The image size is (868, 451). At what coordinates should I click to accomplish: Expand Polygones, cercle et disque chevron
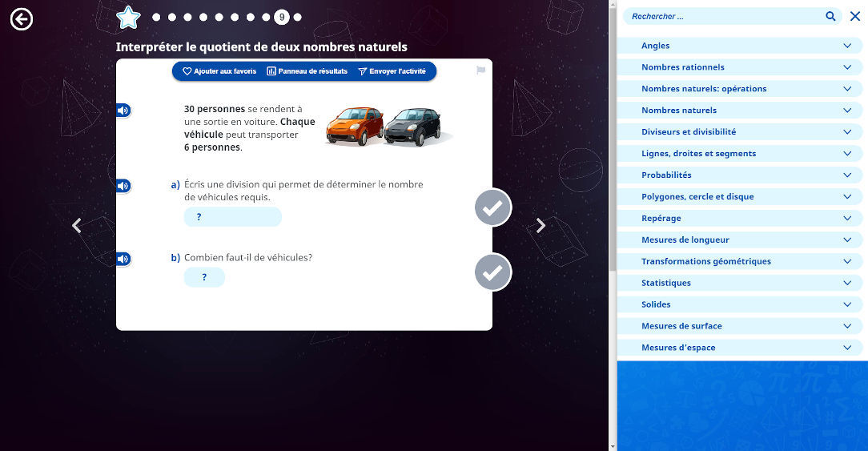pos(847,197)
